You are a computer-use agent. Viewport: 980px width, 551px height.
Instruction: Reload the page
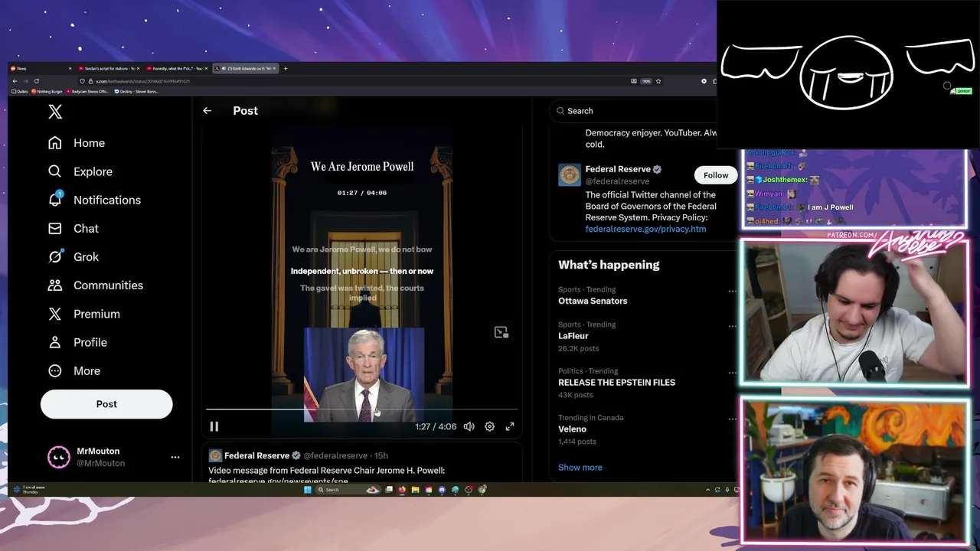pos(36,81)
